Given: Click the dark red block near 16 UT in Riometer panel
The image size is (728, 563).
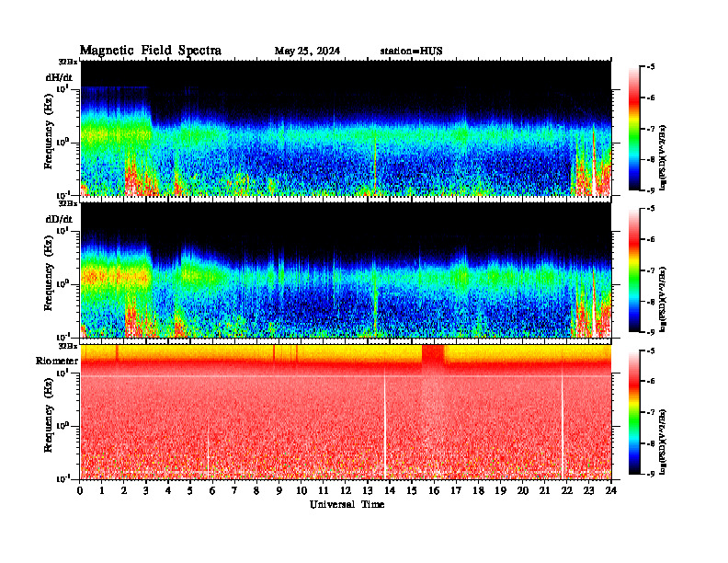Looking at the screenshot, I should [x=433, y=355].
